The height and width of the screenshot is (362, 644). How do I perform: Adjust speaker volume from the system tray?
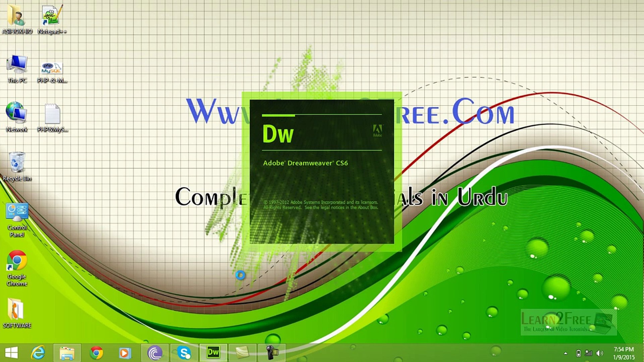(x=599, y=353)
